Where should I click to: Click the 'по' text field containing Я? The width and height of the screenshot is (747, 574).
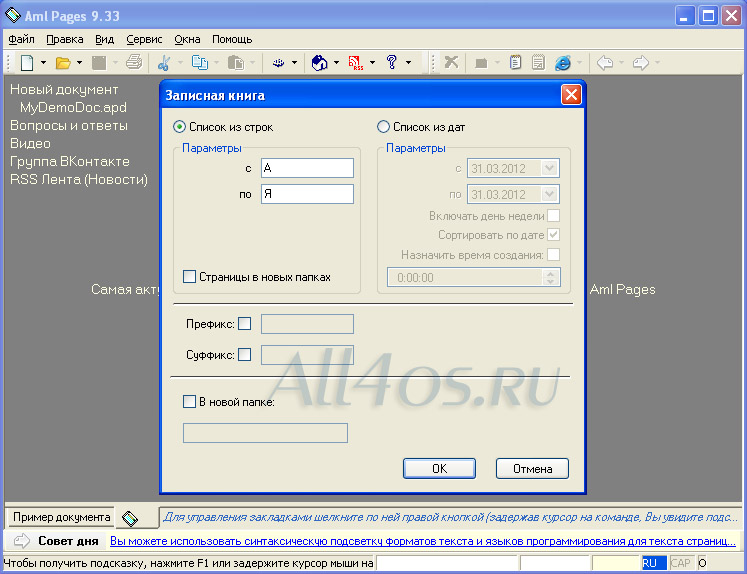(307, 194)
